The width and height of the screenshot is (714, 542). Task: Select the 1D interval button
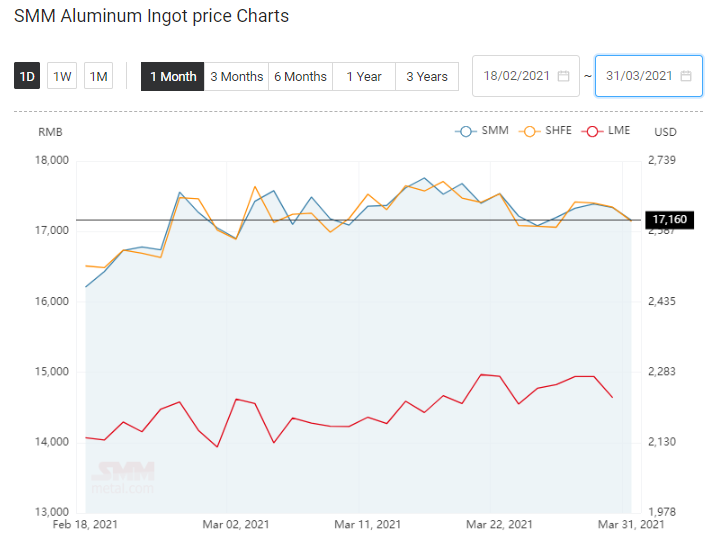pos(27,76)
